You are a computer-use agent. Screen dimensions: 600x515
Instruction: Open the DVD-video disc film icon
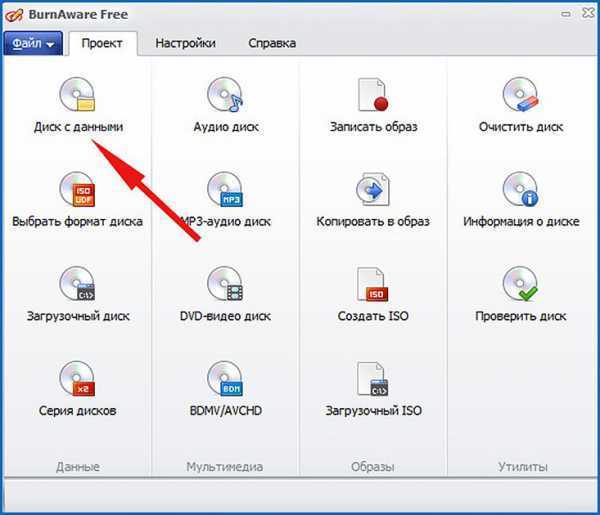[225, 284]
